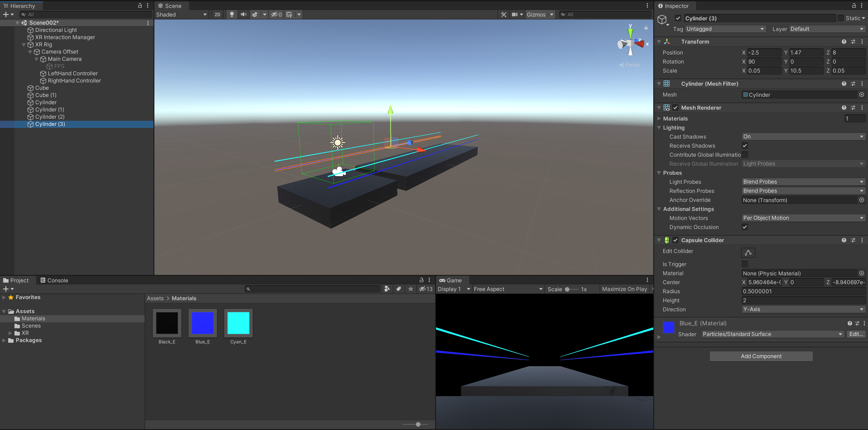Uncheck Receive Shadows checkbox
This screenshot has width=868, height=430.
(x=745, y=146)
